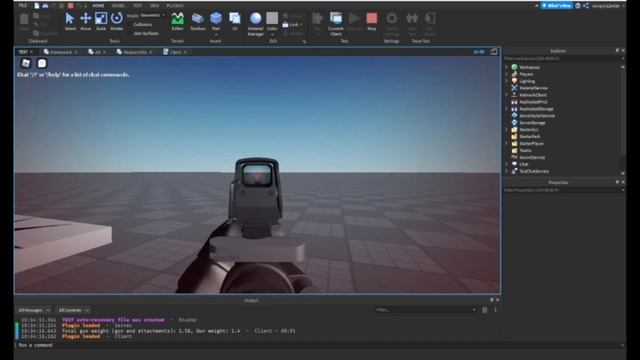Activate the Scale tool

(101, 21)
